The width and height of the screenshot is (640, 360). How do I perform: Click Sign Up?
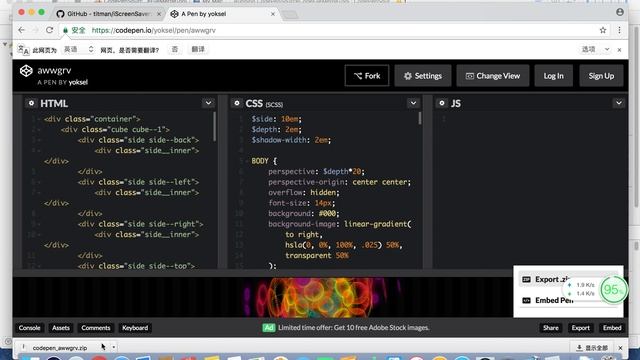(x=601, y=76)
